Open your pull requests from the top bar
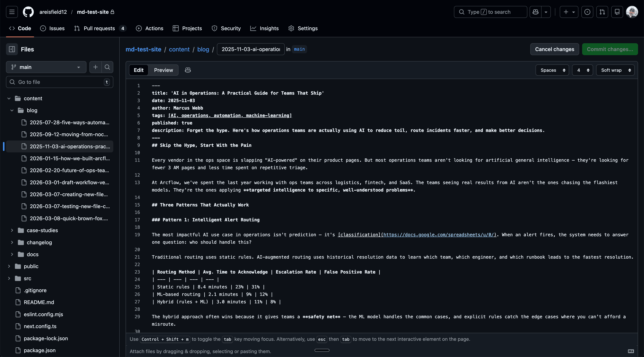This screenshot has width=644, height=357. pos(602,12)
